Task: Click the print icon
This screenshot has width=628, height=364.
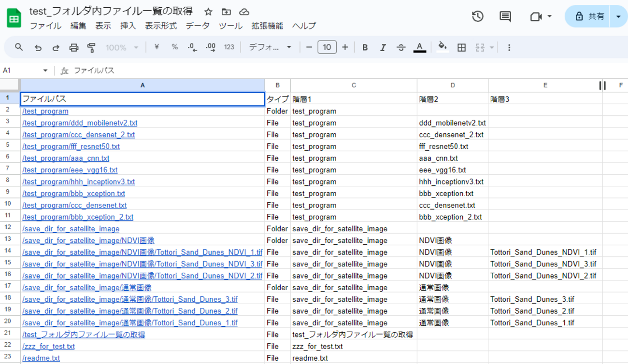Action: point(73,47)
